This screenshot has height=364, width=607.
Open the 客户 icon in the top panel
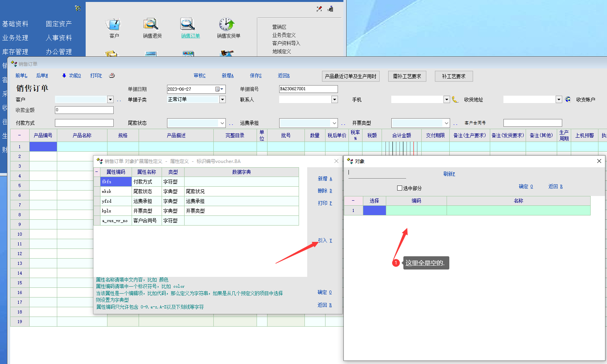click(x=114, y=24)
